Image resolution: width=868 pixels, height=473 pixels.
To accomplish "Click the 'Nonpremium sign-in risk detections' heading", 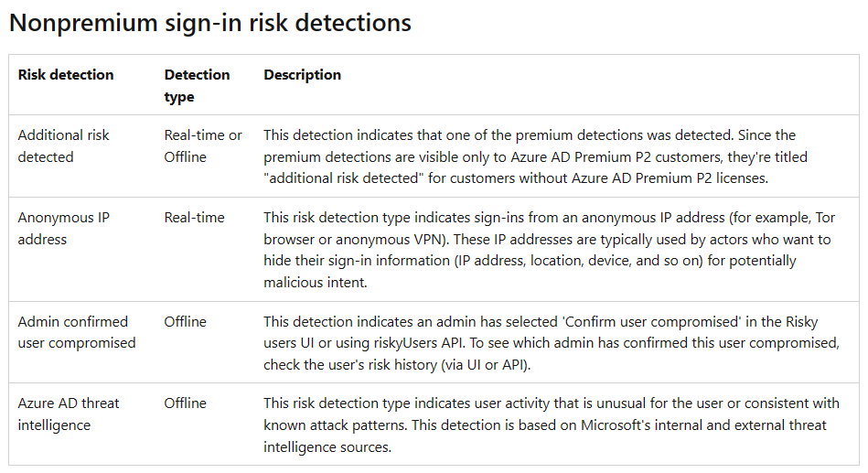I will (210, 23).
